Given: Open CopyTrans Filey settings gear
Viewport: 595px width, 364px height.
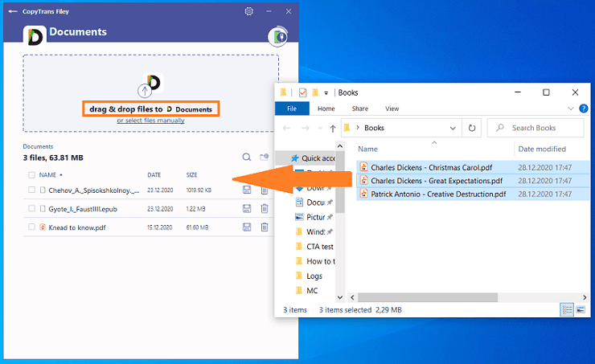Looking at the screenshot, I should pos(248,11).
